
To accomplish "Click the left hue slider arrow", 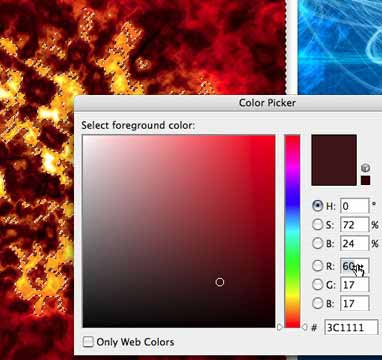I will click(280, 327).
